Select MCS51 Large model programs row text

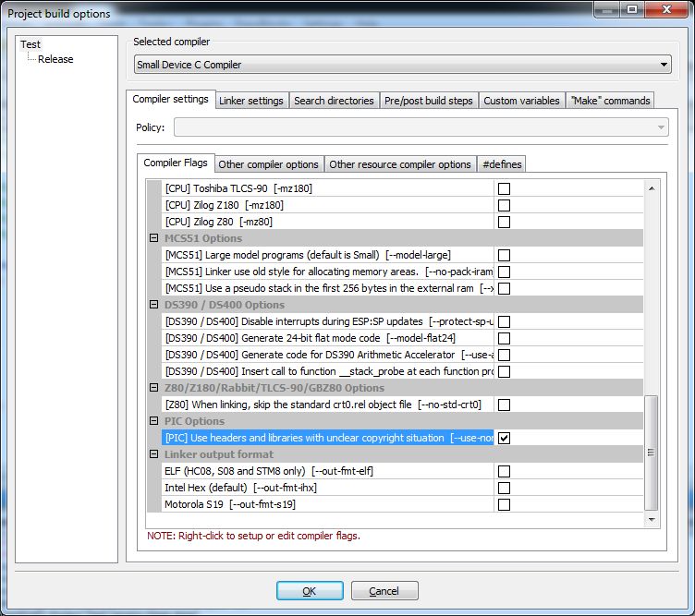(308, 255)
